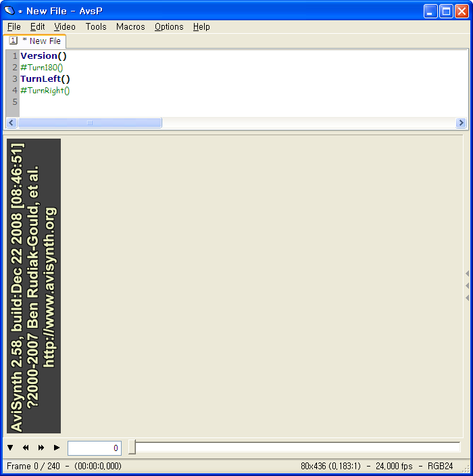Screen dimensions: 473x476
Task: Click the rotated AviSynth version video preview
Action: (x=34, y=286)
